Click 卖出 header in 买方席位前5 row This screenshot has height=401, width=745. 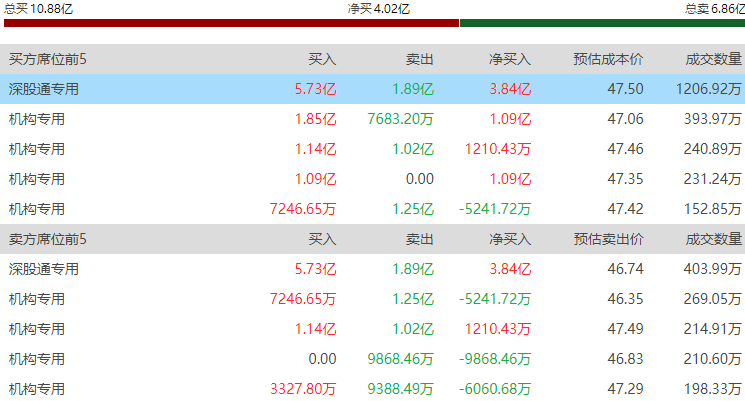click(x=420, y=59)
